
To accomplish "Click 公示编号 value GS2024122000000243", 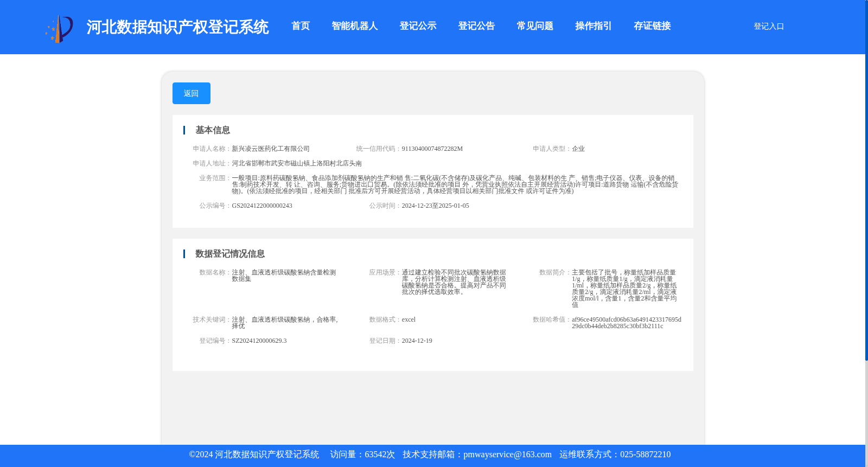I will point(262,206).
